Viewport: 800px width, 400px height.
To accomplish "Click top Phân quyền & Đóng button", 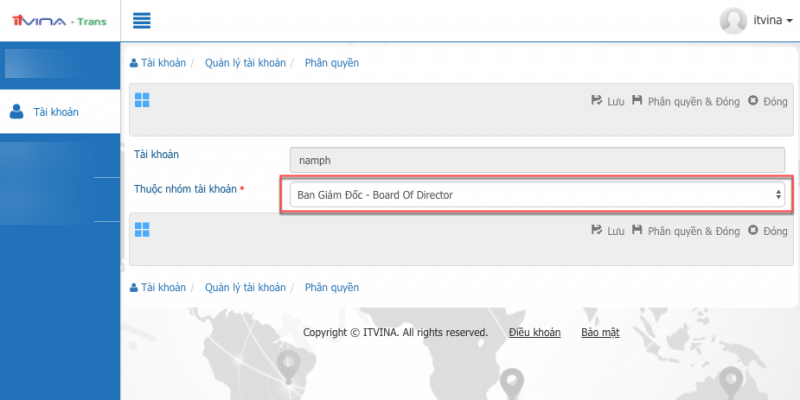I will coord(685,101).
